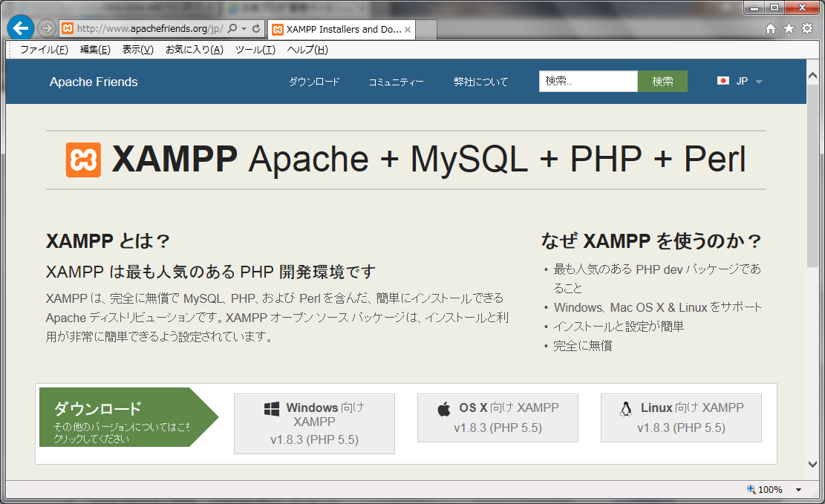Viewport: 825px width, 504px height.
Task: Click the XAMPP とは？ heading text
Action: click(108, 241)
